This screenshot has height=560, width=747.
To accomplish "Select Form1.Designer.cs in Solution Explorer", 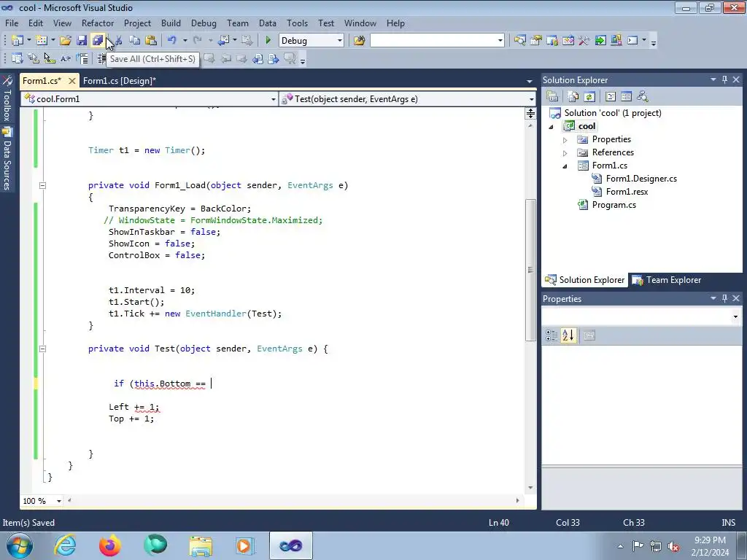I will coord(641,179).
